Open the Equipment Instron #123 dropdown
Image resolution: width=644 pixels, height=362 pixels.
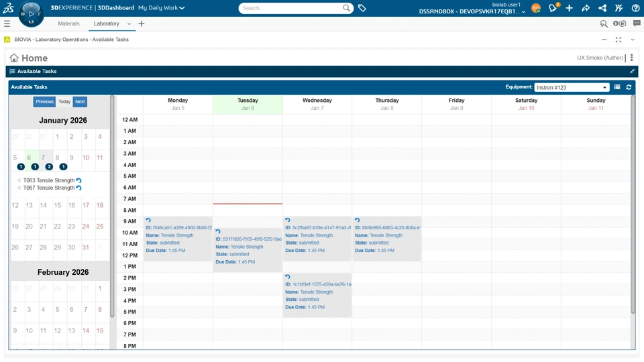[572, 87]
